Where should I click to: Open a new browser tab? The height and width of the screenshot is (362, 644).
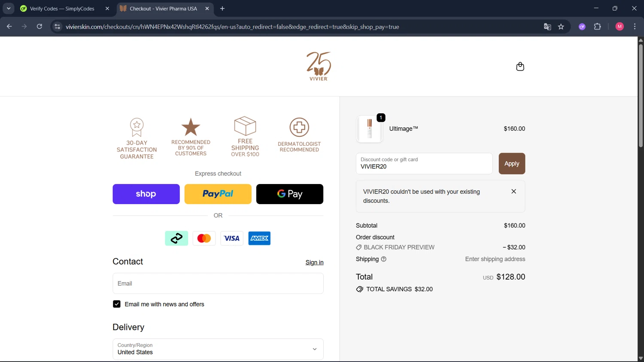click(x=222, y=9)
